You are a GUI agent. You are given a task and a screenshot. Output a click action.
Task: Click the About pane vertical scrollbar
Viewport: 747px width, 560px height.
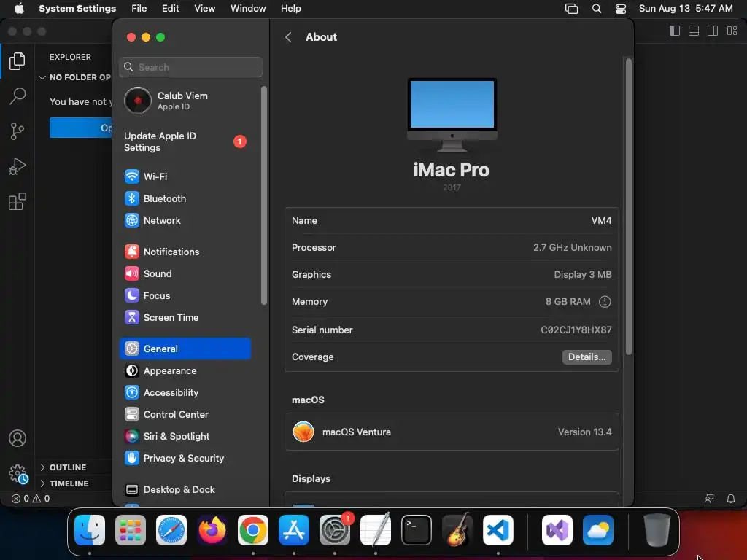[x=629, y=206]
